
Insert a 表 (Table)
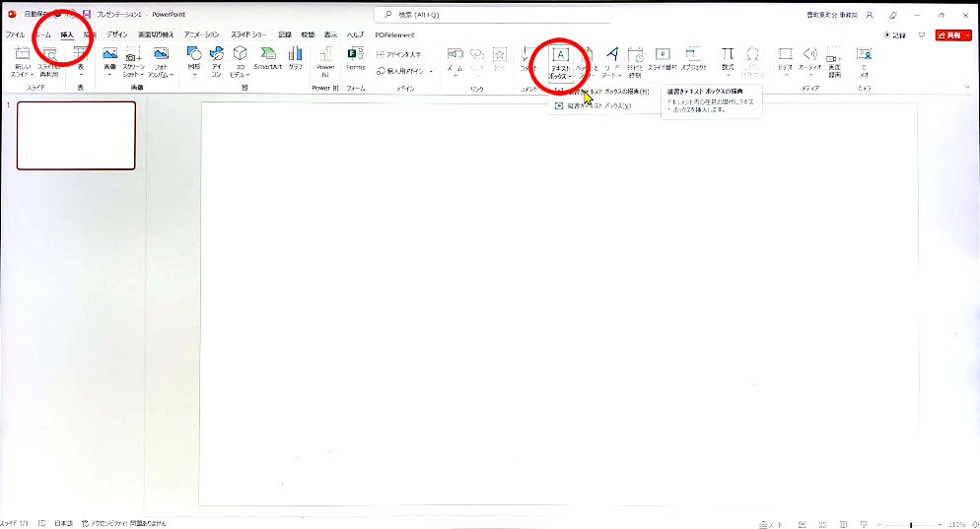tap(81, 62)
